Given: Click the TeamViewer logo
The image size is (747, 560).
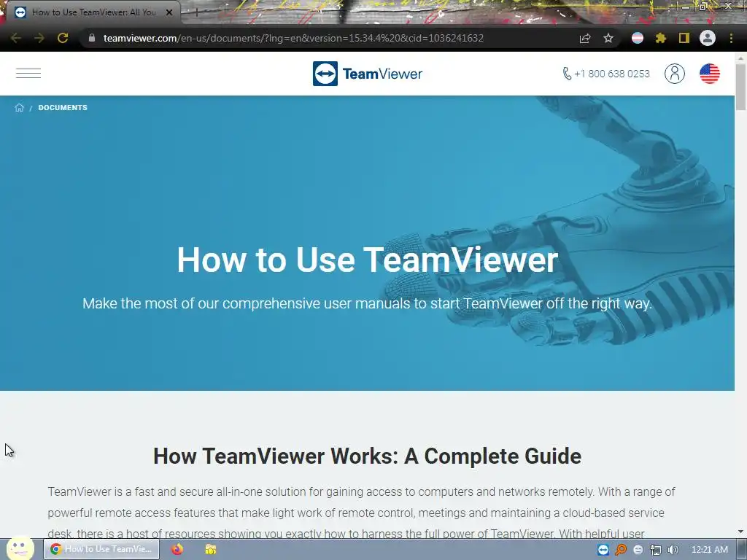Looking at the screenshot, I should (x=368, y=74).
